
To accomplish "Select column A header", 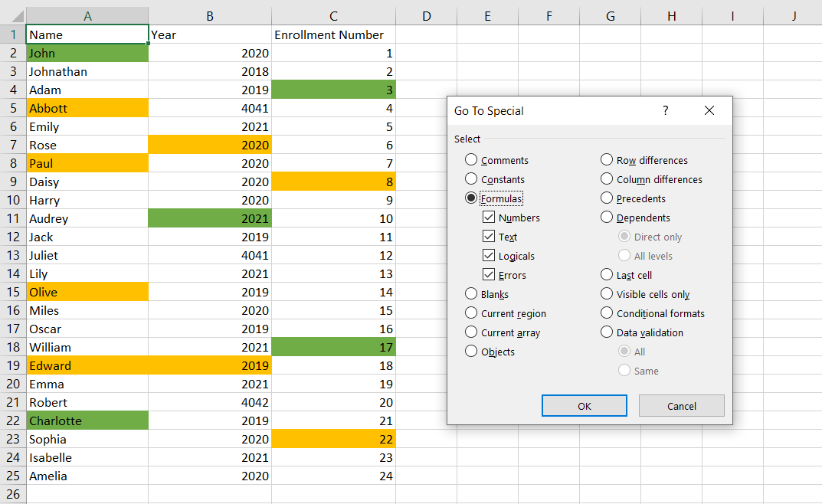I will (x=87, y=16).
